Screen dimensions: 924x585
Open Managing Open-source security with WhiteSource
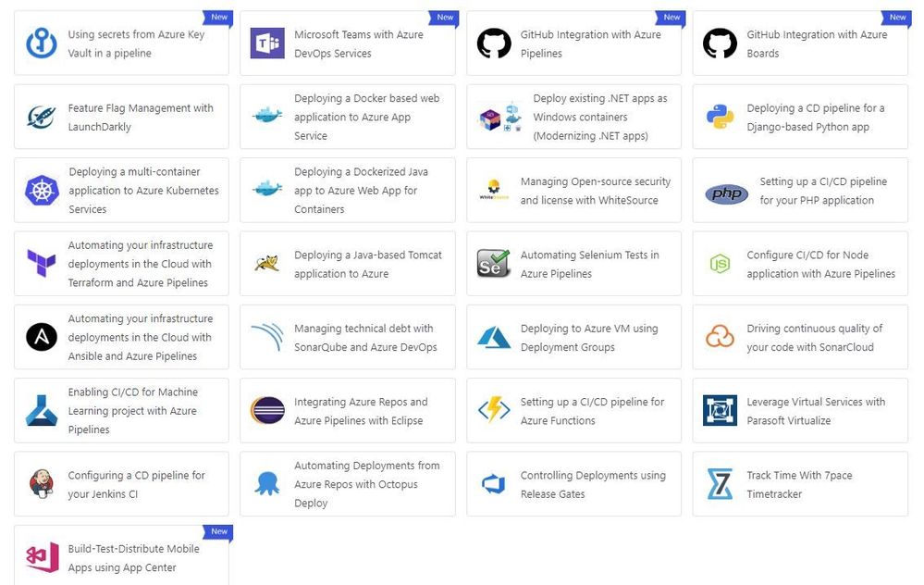(x=574, y=190)
